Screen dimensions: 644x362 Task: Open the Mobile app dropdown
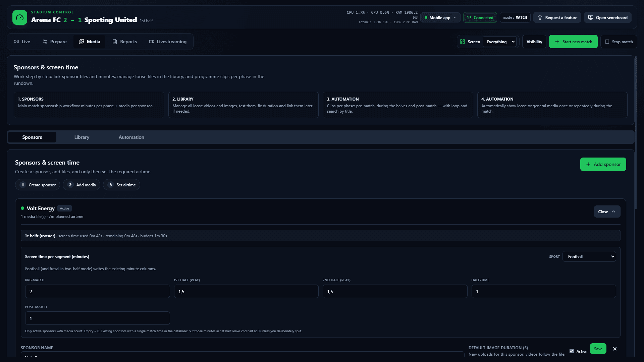point(440,17)
